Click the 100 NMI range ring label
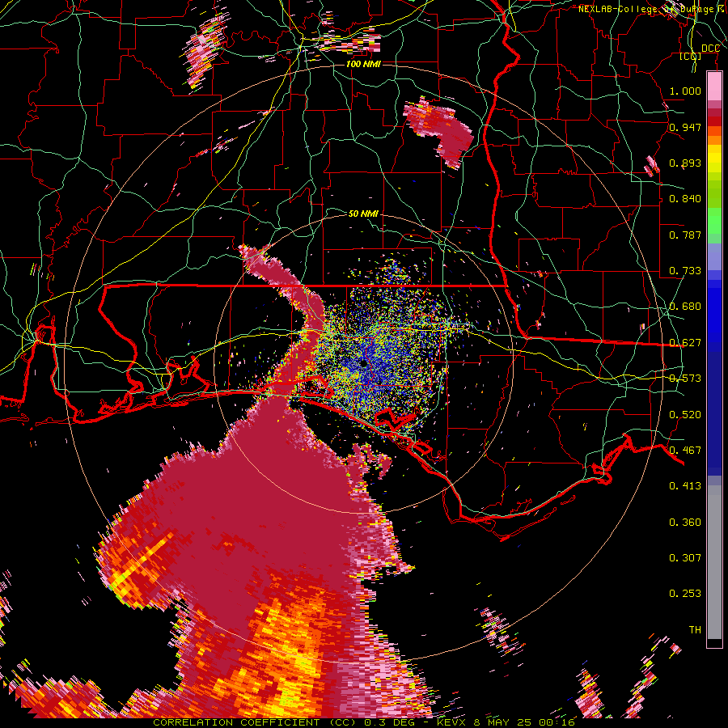The height and width of the screenshot is (728, 728). [x=363, y=64]
